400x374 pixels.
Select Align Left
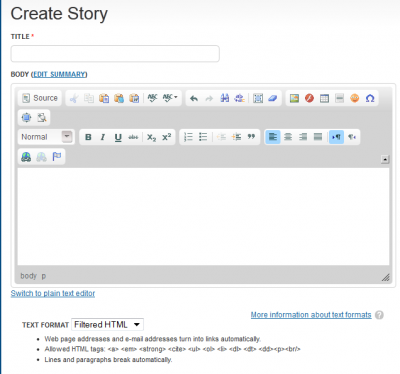(x=273, y=137)
